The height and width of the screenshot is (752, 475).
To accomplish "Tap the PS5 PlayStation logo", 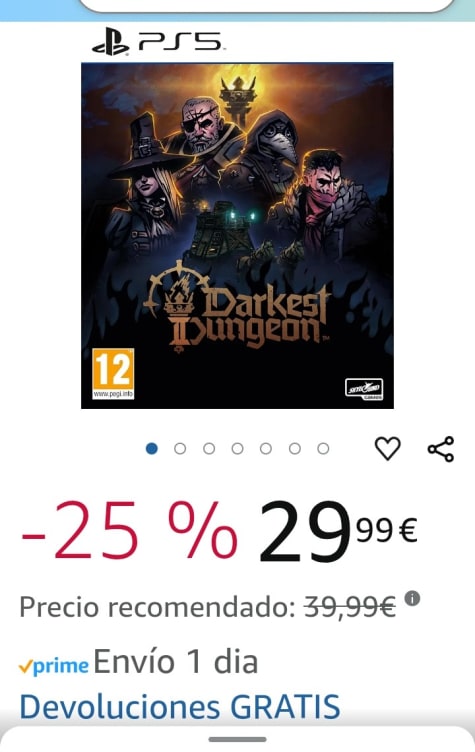I will click(x=158, y=42).
